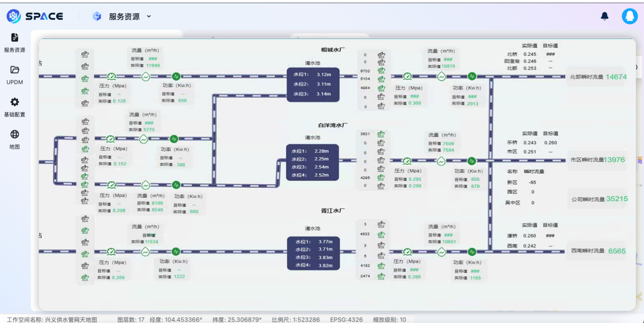Click the SPACE logo
The height and width of the screenshot is (323, 644).
point(35,16)
